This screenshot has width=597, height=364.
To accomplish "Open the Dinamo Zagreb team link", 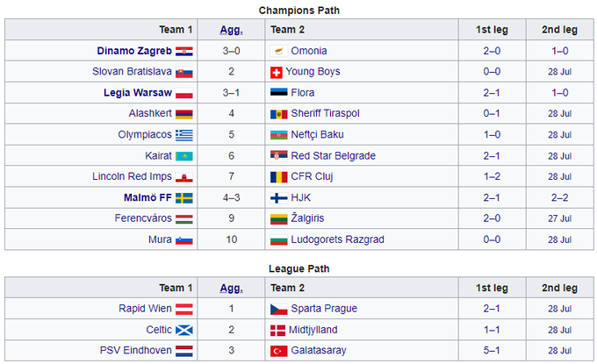I will pos(133,51).
